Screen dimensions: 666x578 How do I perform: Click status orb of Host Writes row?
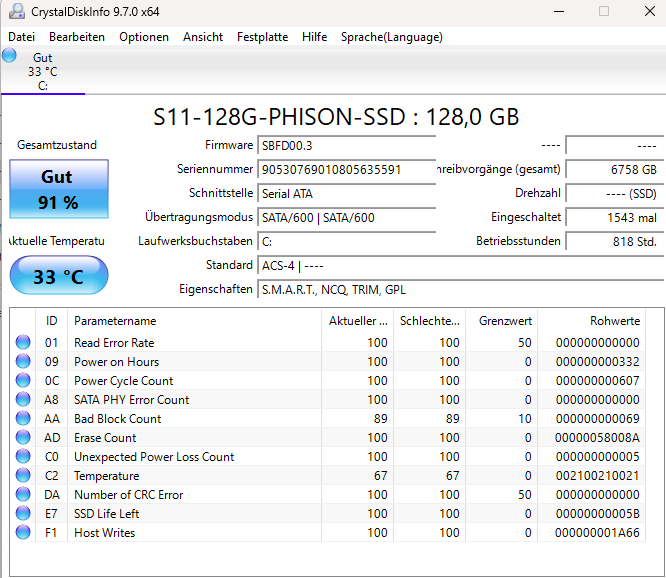[23, 533]
